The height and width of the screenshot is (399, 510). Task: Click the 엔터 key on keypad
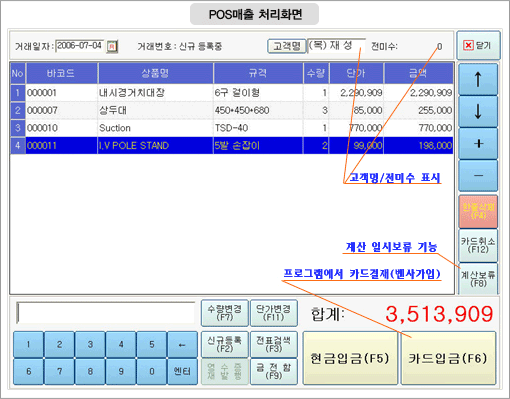(x=182, y=371)
